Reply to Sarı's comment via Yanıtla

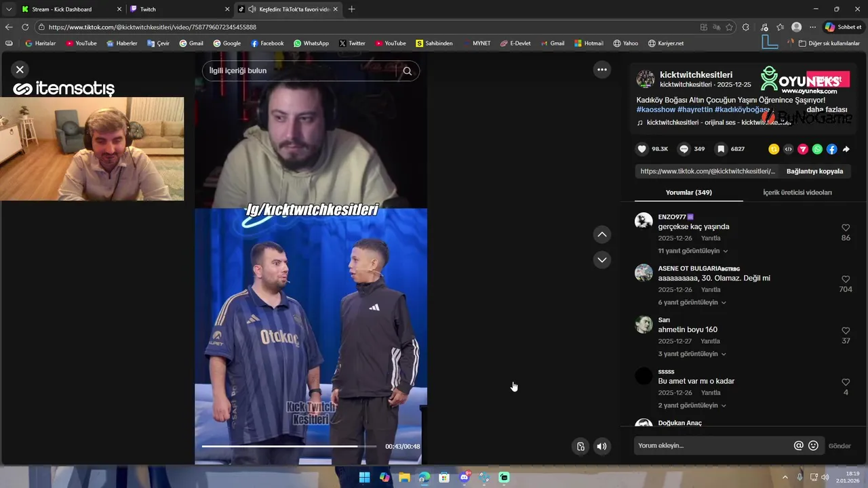(x=710, y=342)
